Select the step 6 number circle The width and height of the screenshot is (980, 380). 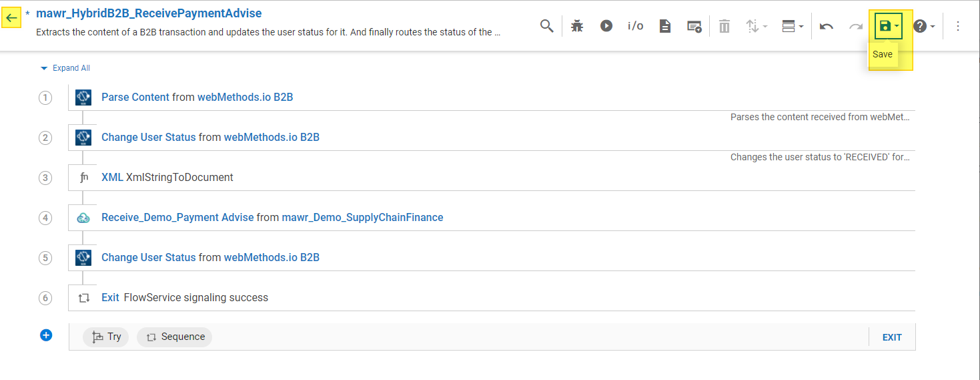click(45, 298)
